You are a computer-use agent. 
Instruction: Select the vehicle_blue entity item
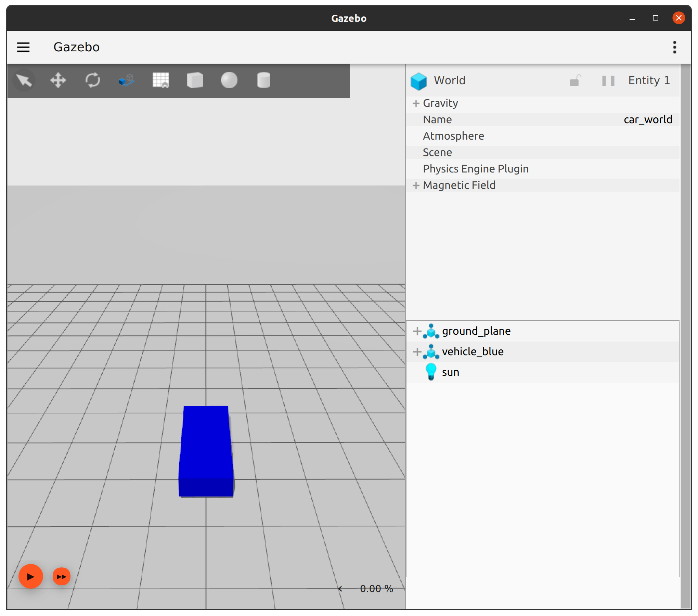pyautogui.click(x=472, y=351)
